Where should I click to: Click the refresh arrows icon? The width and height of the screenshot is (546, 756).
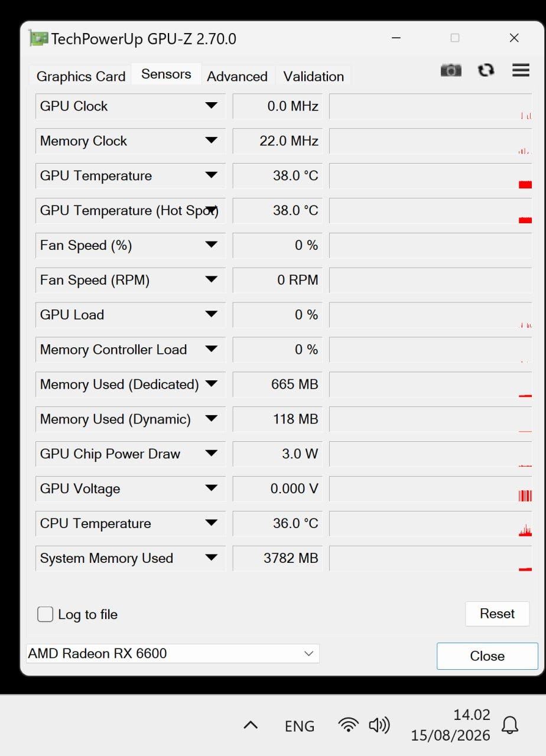pos(486,70)
